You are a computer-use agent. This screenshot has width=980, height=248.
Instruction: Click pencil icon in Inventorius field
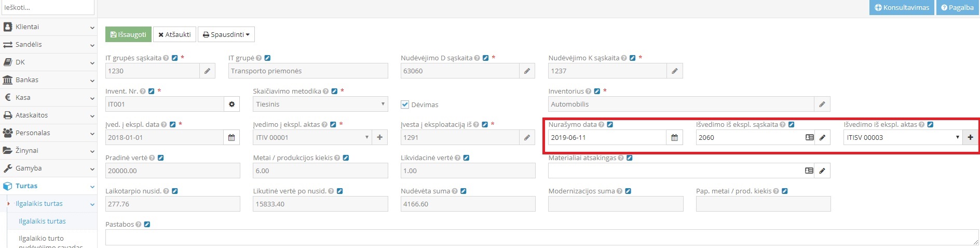(x=822, y=105)
